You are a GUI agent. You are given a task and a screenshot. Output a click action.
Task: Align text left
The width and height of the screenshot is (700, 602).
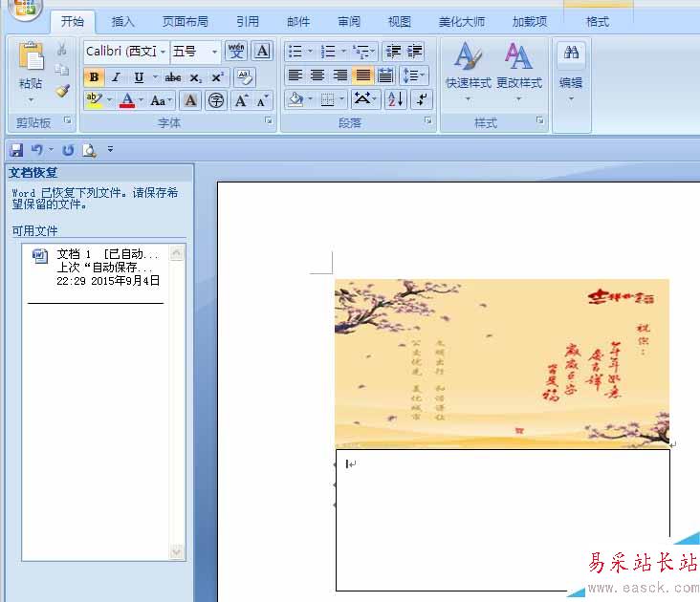pos(295,75)
